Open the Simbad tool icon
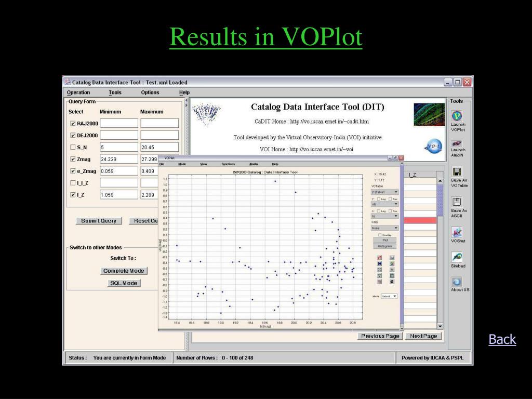532x399 pixels. pyautogui.click(x=457, y=257)
